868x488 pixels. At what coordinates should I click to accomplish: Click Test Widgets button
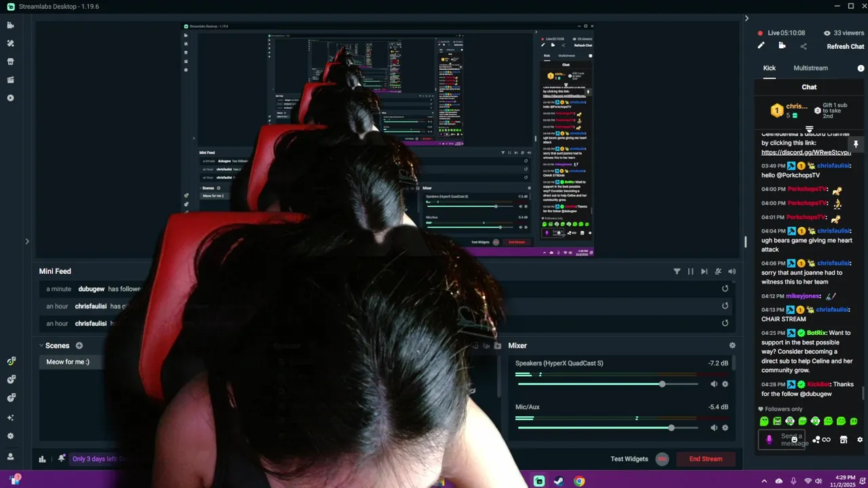629,459
